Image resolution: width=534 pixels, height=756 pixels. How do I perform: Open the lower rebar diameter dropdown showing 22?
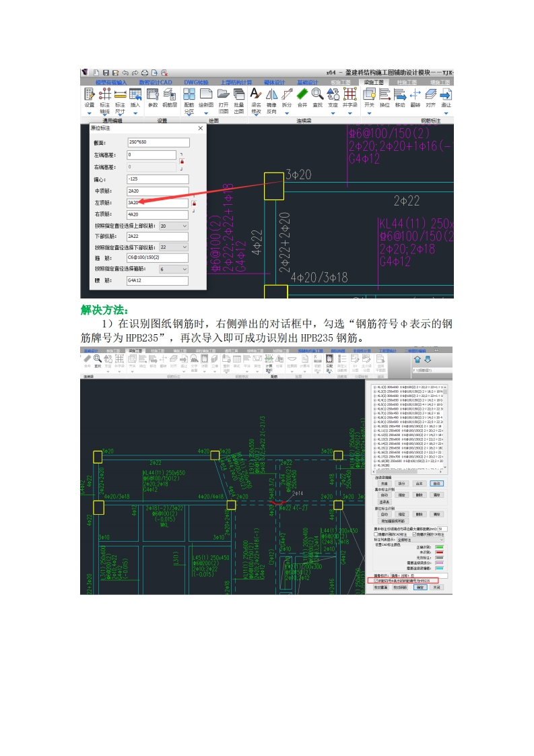click(x=174, y=247)
